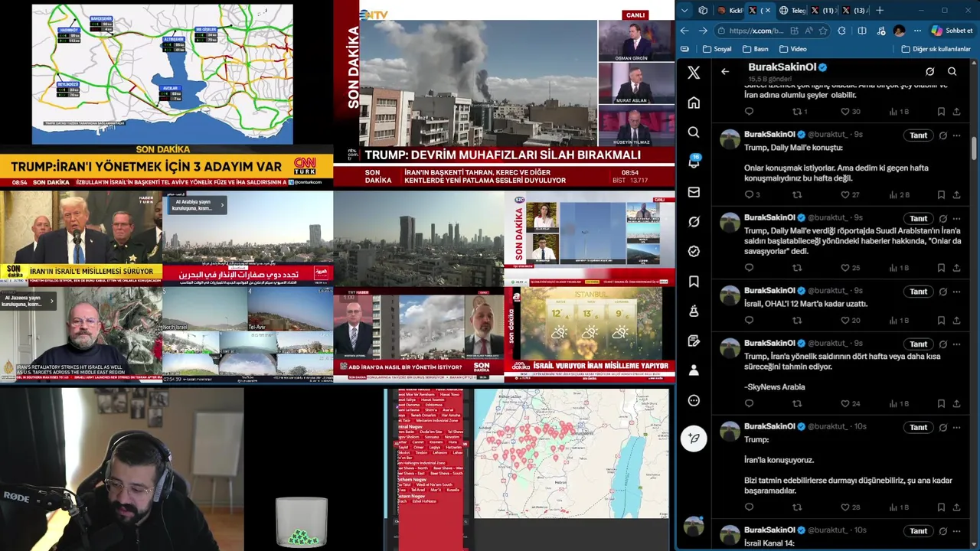Open Profile icon in X sidebar

[694, 370]
